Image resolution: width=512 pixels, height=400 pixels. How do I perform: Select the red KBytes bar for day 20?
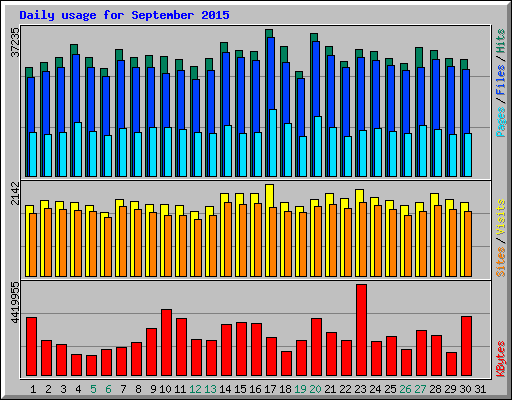[316, 347]
